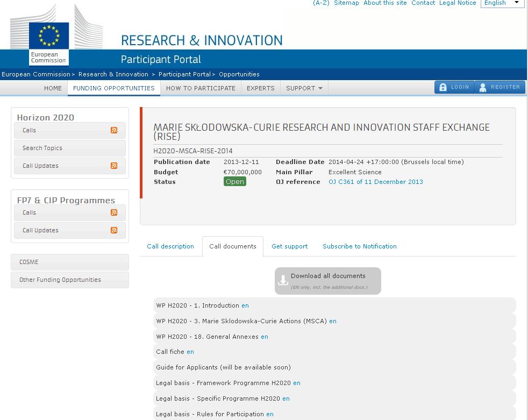Click the €70,000,000 budget value
528x420 pixels.
click(x=242, y=172)
